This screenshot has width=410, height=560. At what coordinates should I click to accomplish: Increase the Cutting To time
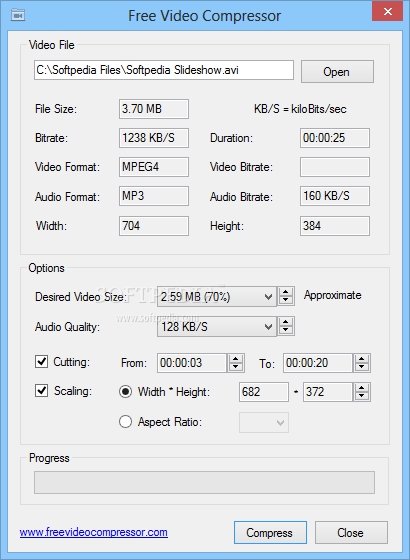click(362, 359)
